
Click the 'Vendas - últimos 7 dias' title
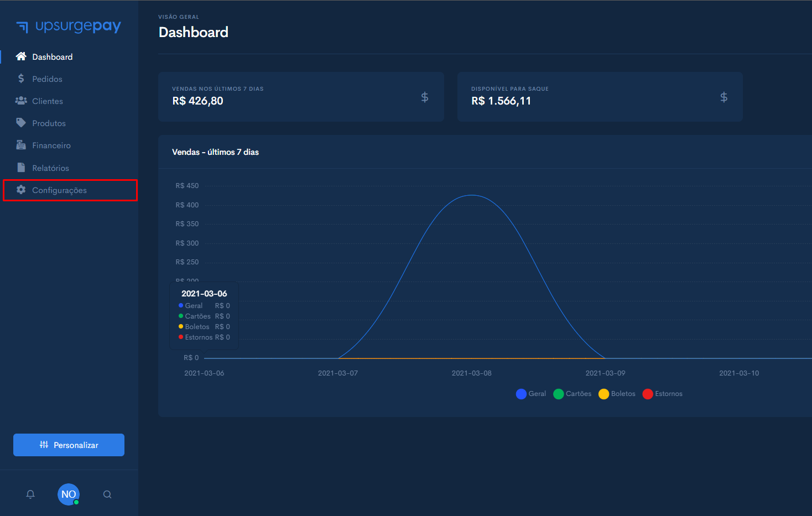coord(215,152)
